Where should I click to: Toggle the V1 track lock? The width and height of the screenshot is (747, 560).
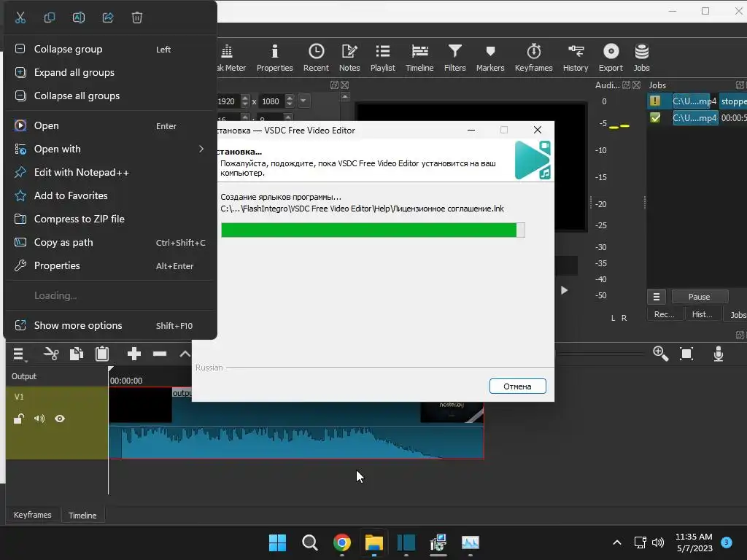(18, 419)
